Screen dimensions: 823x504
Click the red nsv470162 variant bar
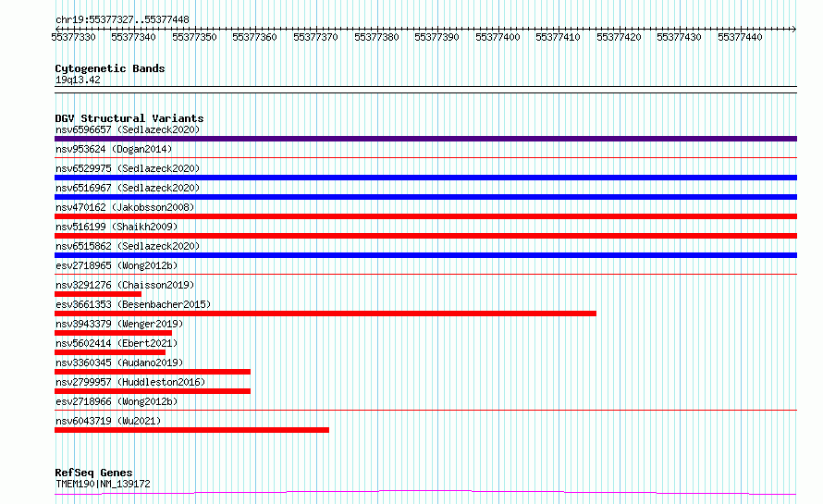pos(425,216)
